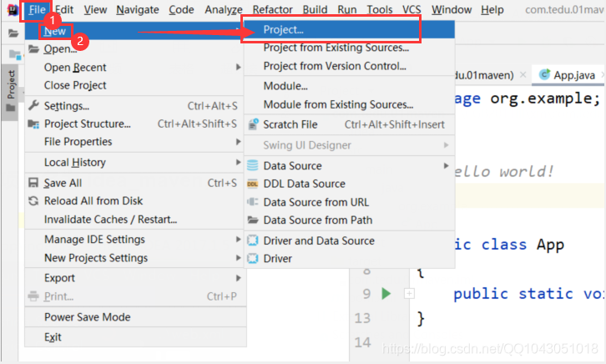This screenshot has height=364, width=606.
Task: Click the App.java class file icon
Action: (x=544, y=74)
